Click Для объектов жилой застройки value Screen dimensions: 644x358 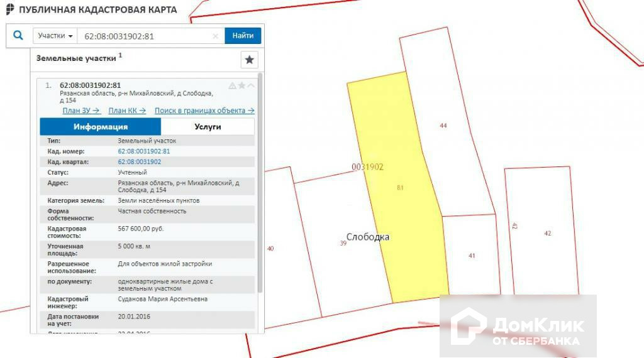(x=165, y=264)
